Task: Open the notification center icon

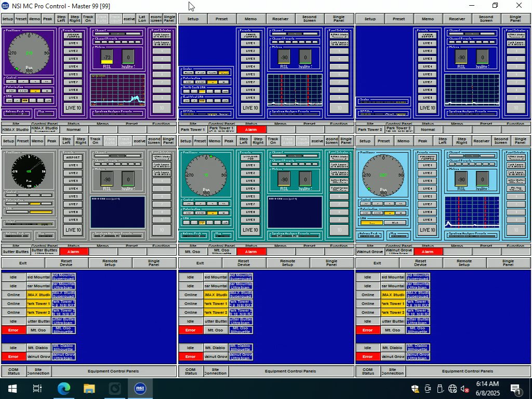Action: coord(516,389)
